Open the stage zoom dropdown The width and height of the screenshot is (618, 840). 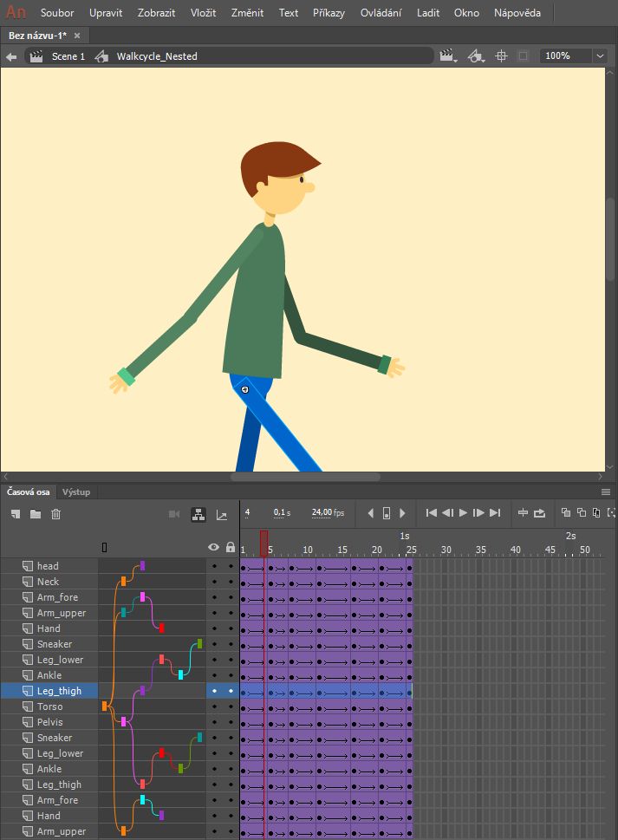click(600, 56)
